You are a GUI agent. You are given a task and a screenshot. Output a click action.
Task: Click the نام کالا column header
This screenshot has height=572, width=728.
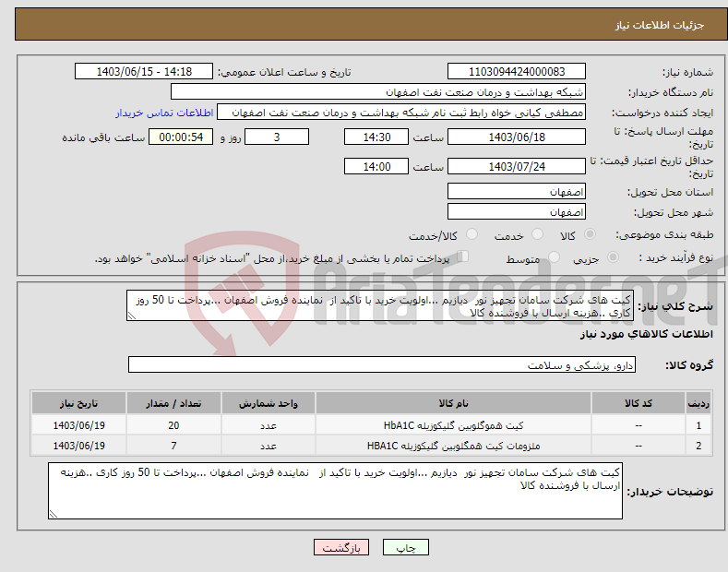tap(453, 403)
